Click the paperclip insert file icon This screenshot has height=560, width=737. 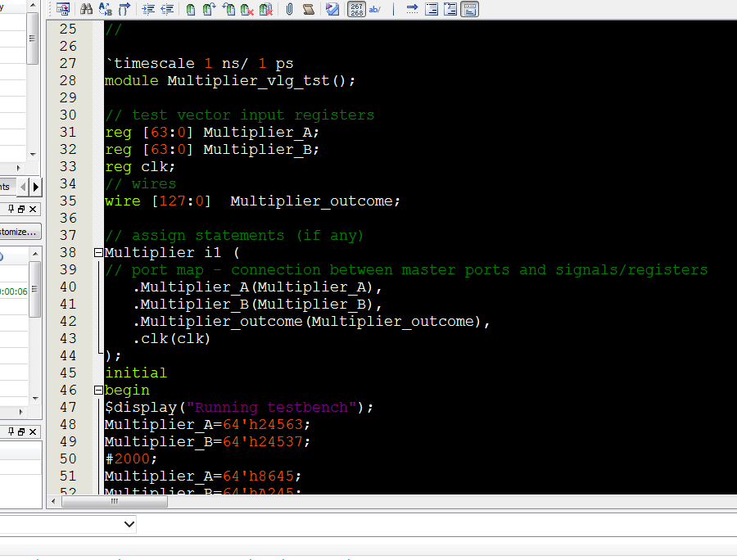tap(290, 9)
